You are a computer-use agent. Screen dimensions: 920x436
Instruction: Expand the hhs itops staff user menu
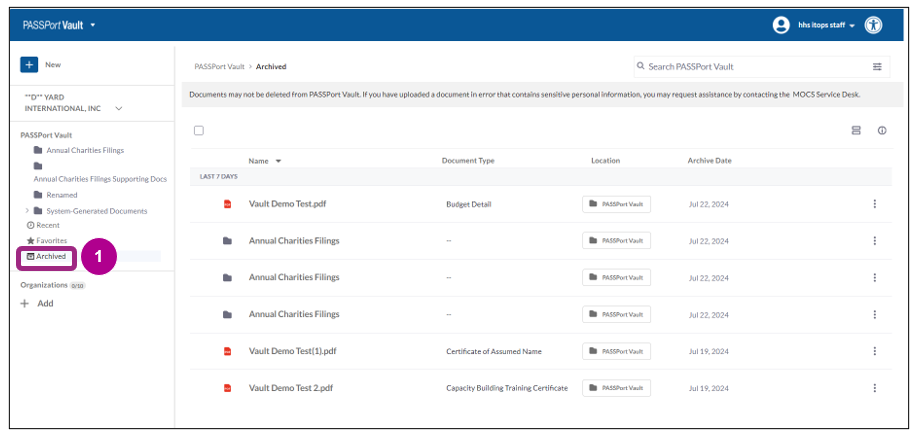[852, 26]
